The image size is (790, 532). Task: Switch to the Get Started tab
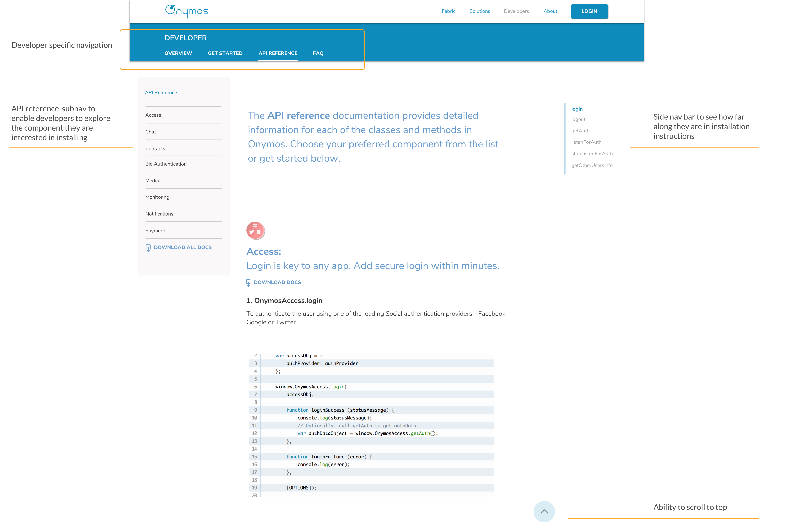pyautogui.click(x=225, y=53)
